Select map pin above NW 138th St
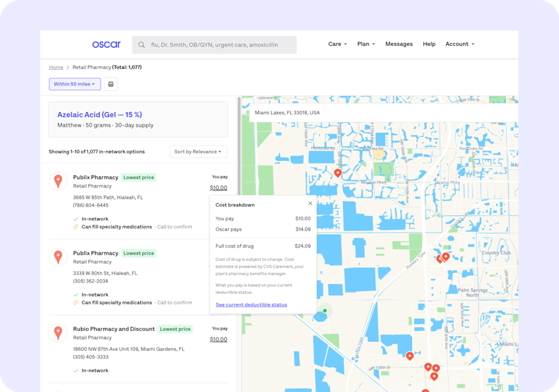The image size is (559, 392). [x=410, y=356]
